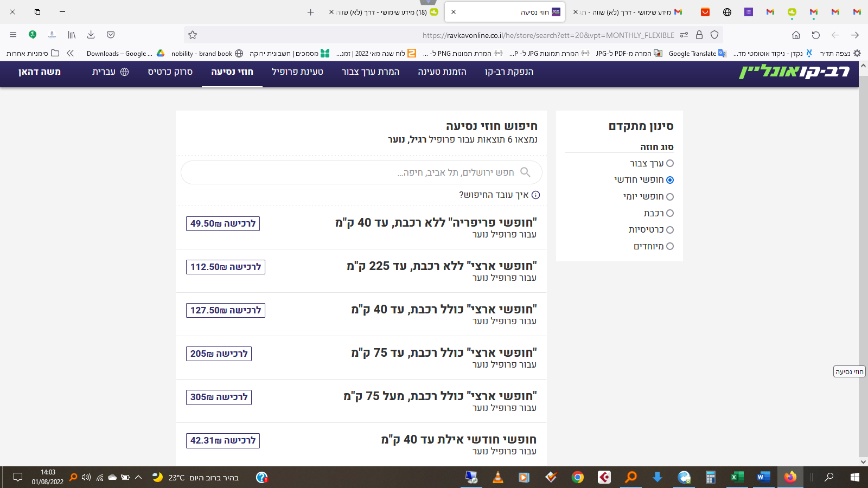Open the עברית language selector
This screenshot has width=868, height=488.
tap(110, 72)
